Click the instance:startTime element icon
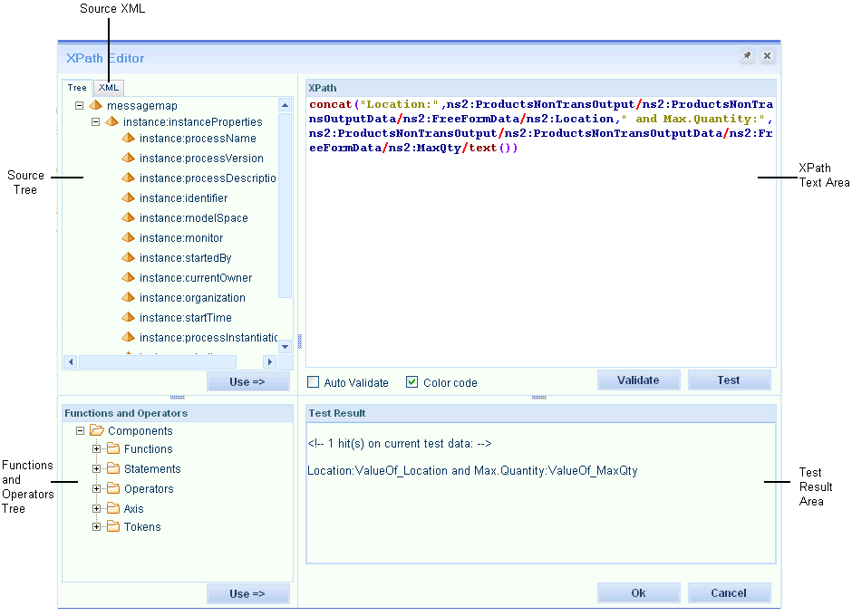 pyautogui.click(x=128, y=317)
